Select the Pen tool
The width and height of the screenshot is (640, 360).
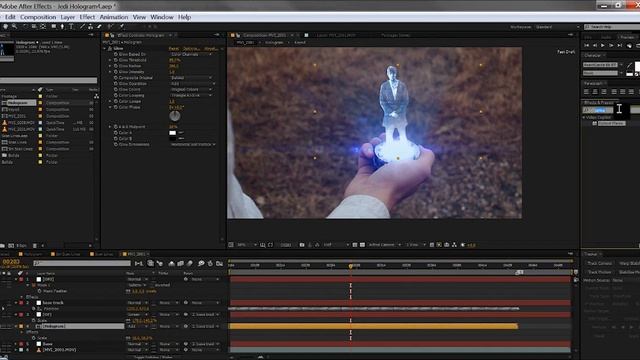[62, 27]
